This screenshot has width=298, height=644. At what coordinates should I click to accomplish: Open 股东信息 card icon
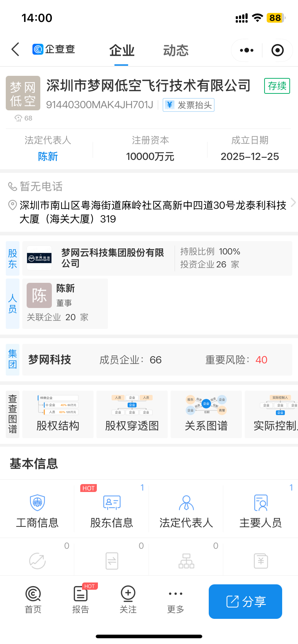pyautogui.click(x=112, y=502)
